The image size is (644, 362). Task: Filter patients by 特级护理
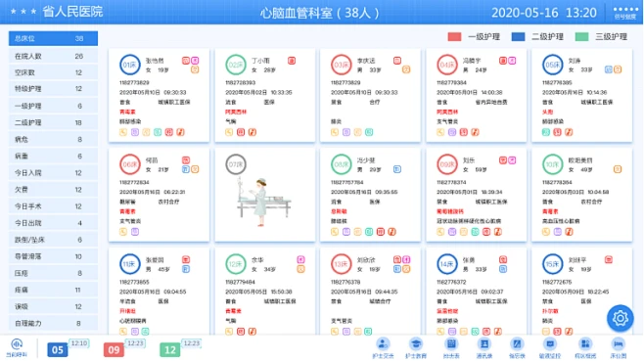53,89
